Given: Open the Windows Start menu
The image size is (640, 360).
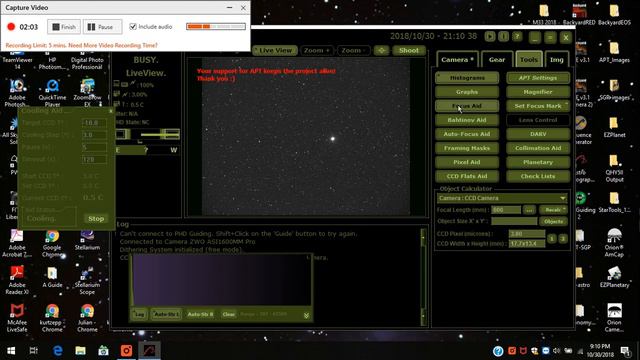Looking at the screenshot, I should click(x=11, y=351).
